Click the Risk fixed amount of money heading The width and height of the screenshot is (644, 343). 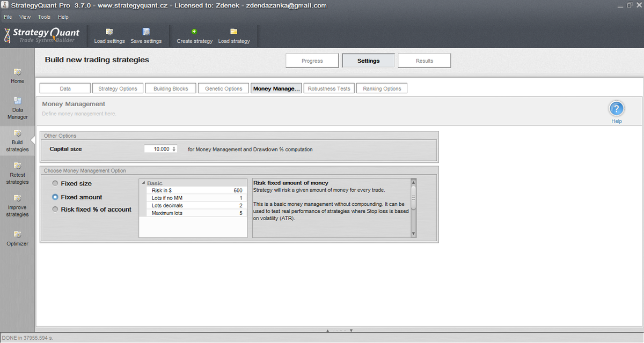290,183
